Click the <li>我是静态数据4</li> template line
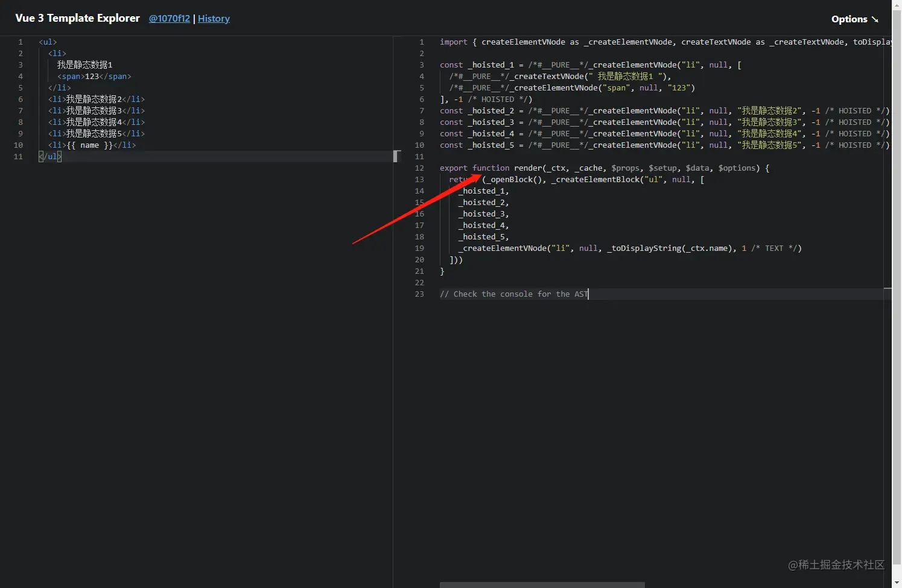This screenshot has width=902, height=588. coord(97,122)
